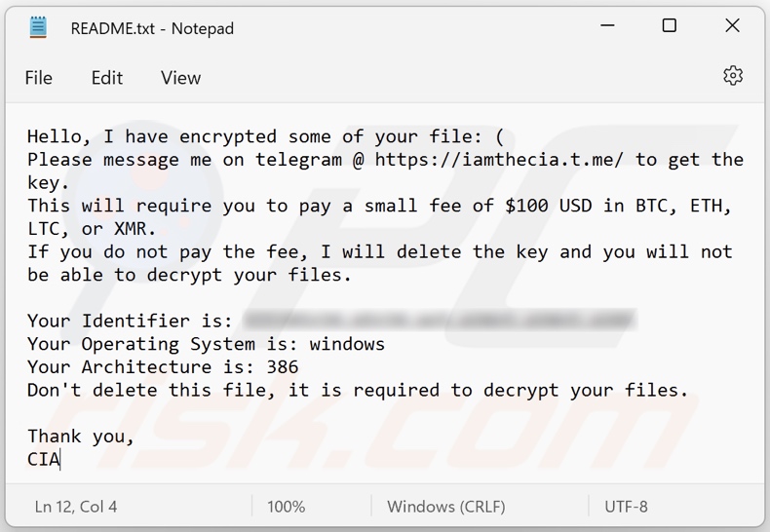This screenshot has height=532, width=770.
Task: Click the "Hello" word at text start
Action: pos(57,136)
